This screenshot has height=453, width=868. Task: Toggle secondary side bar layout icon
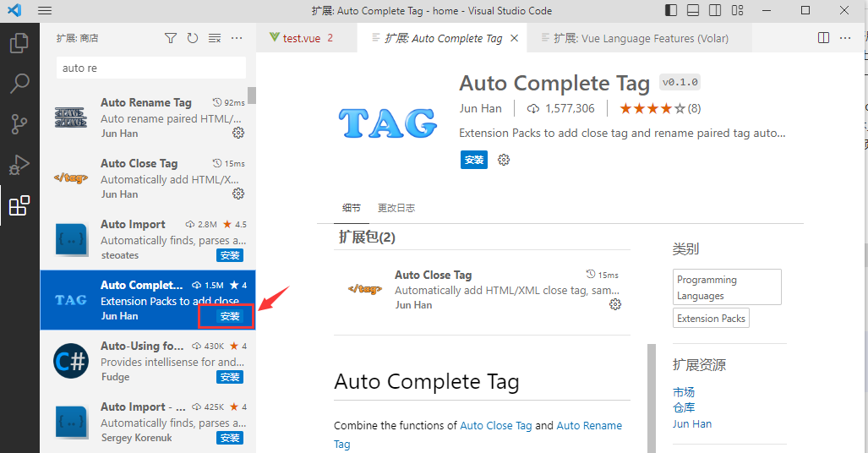click(x=715, y=10)
